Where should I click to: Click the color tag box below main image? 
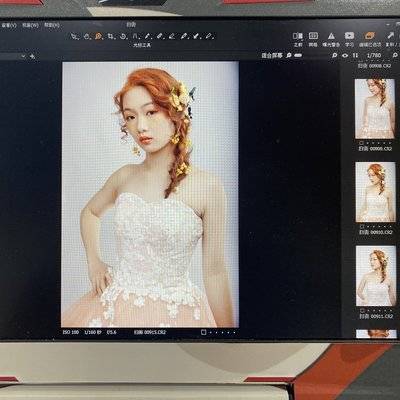(x=203, y=332)
